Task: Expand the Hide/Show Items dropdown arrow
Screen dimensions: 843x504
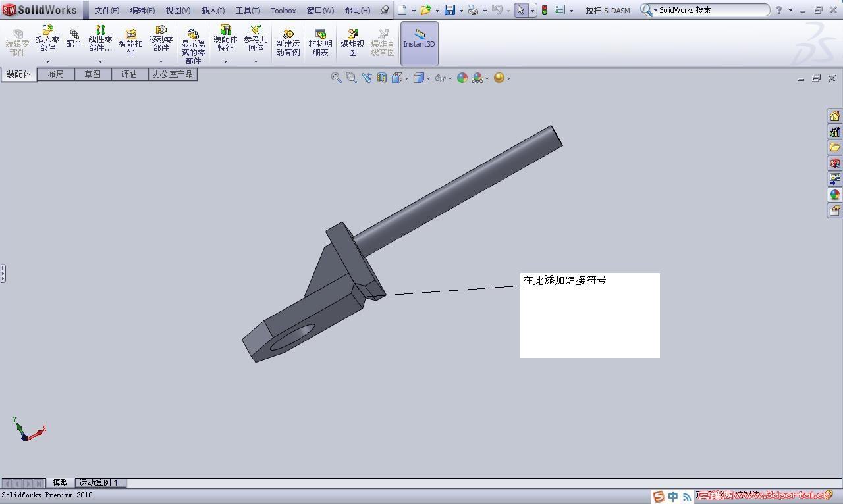Action: (x=450, y=78)
